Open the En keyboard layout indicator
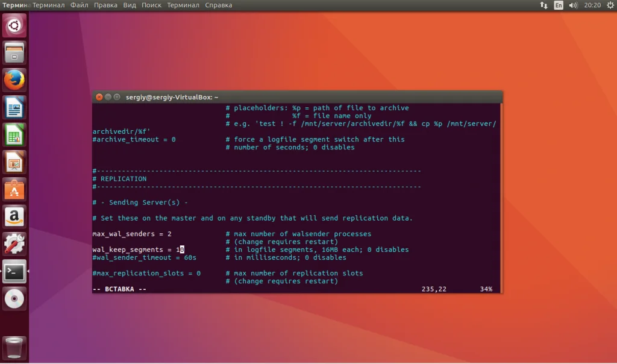 tap(559, 5)
